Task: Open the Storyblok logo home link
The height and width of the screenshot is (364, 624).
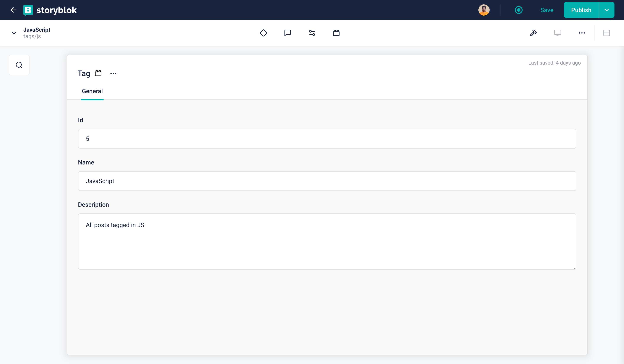Action: coord(50,10)
